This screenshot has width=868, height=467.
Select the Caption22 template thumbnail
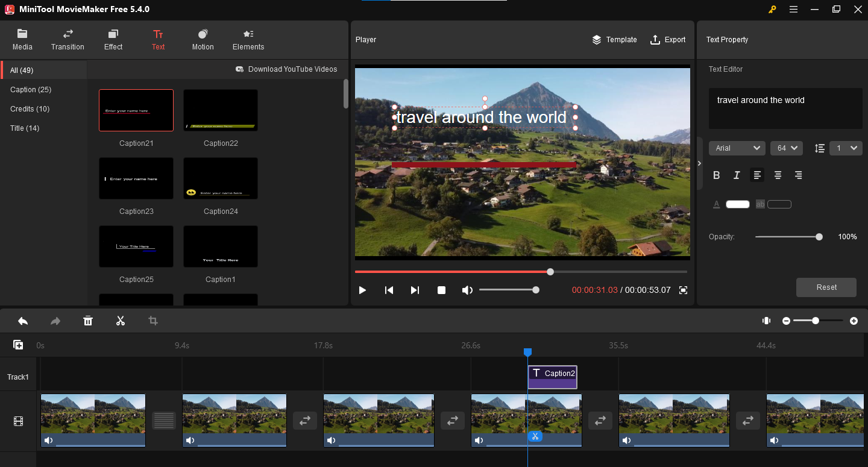coord(221,110)
